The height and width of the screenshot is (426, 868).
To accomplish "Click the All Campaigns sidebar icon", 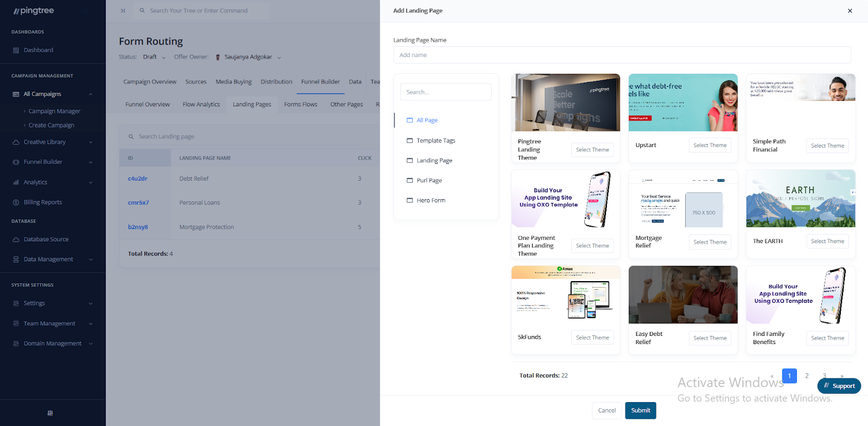I will pos(16,94).
